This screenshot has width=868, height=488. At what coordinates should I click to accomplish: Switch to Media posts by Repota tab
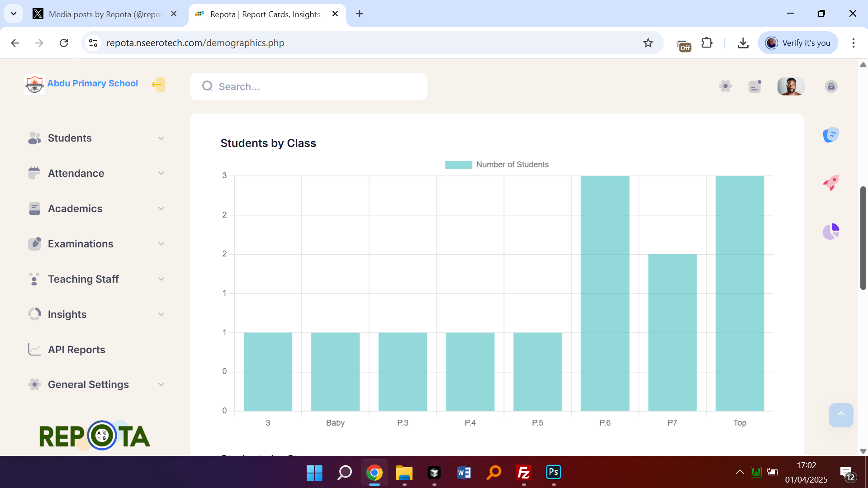pos(104,14)
